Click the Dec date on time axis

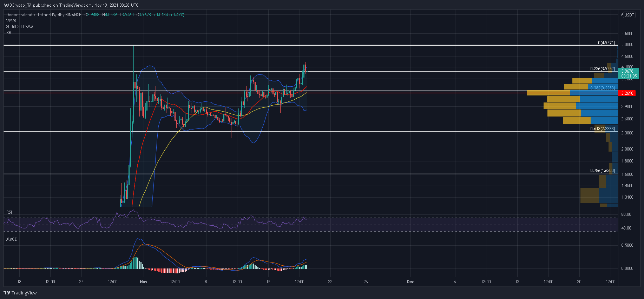click(410, 282)
